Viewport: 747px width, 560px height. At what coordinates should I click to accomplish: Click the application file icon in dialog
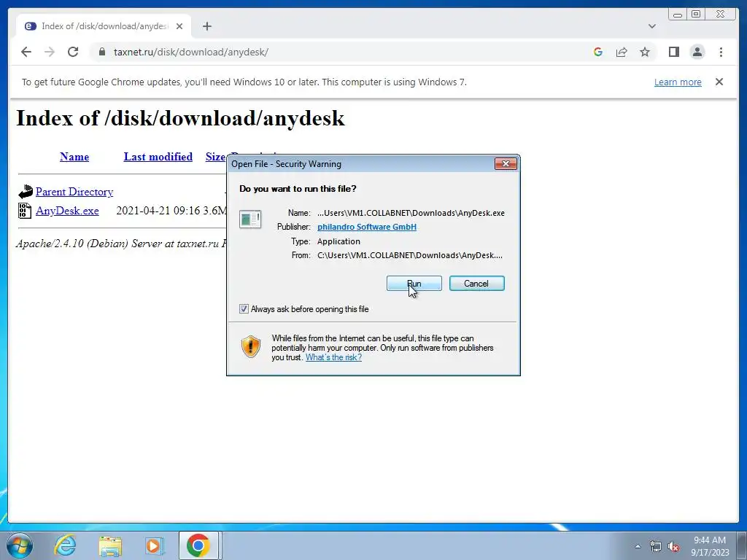click(x=250, y=219)
